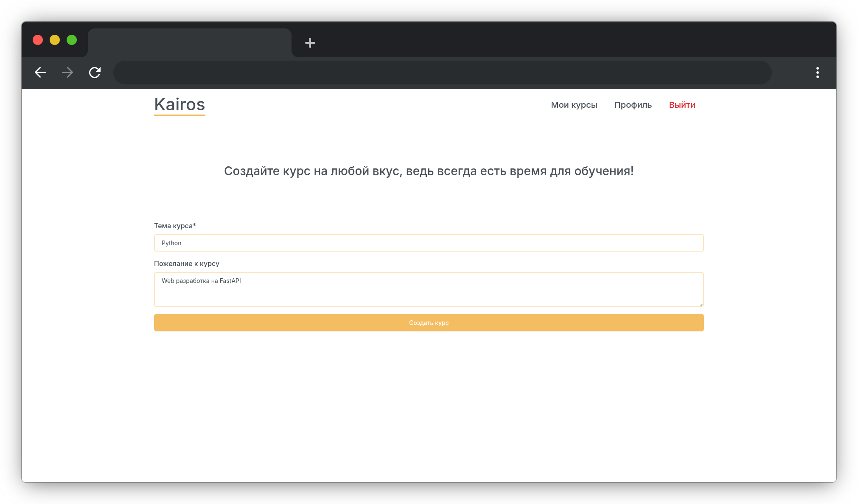Click the yellow minimize window button
This screenshot has height=504, width=858.
coord(55,40)
